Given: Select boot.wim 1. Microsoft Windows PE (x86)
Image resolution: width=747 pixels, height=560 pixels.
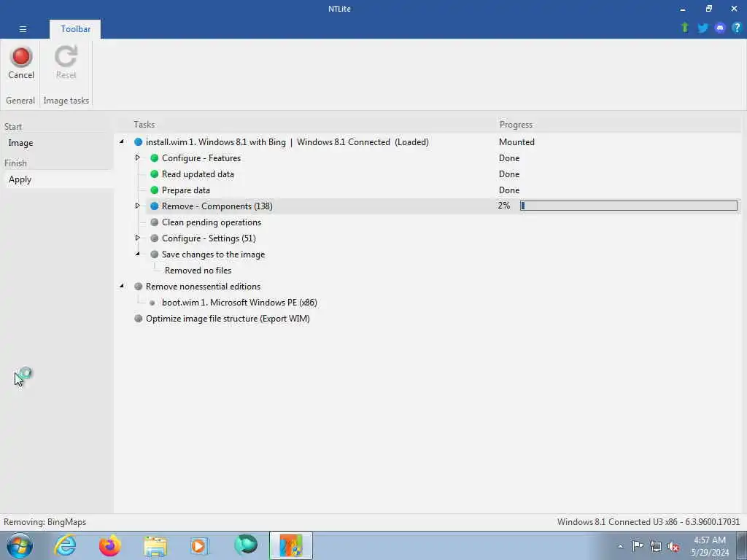Looking at the screenshot, I should pyautogui.click(x=239, y=303).
